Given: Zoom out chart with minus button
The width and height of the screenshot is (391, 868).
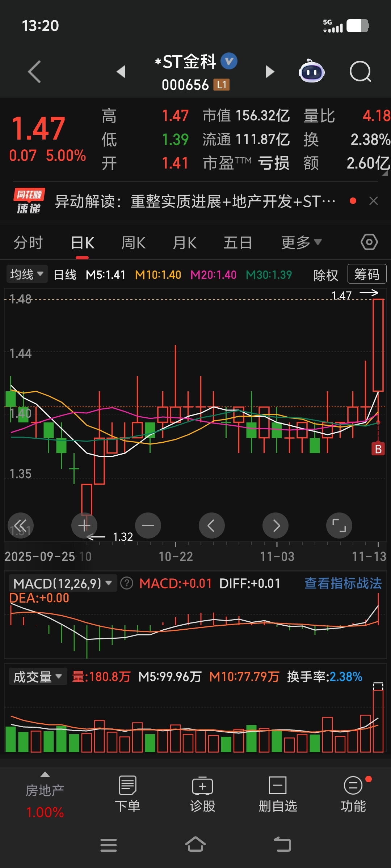Looking at the screenshot, I should pos(148,526).
